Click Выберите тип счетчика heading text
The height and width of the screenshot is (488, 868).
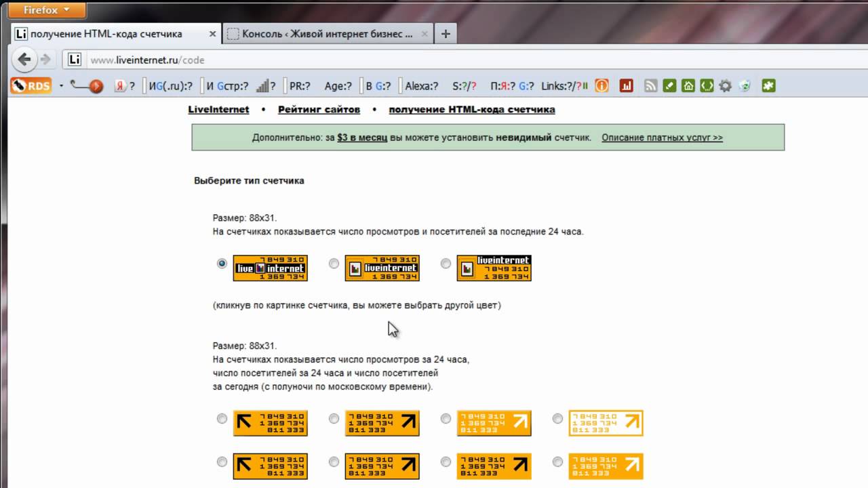click(250, 181)
